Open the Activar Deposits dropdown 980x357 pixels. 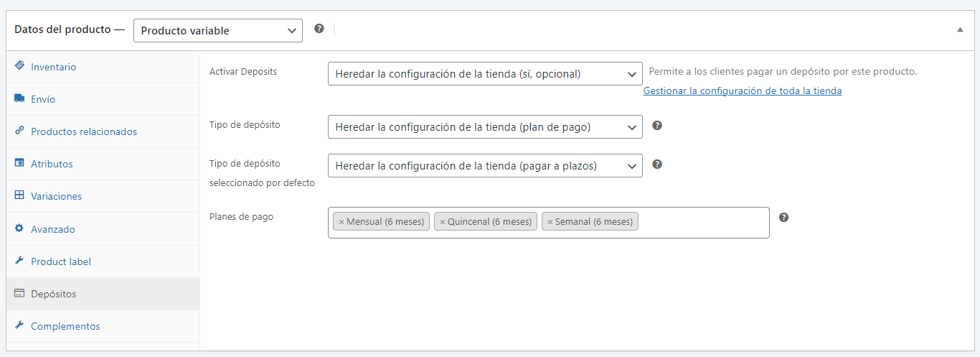[485, 74]
